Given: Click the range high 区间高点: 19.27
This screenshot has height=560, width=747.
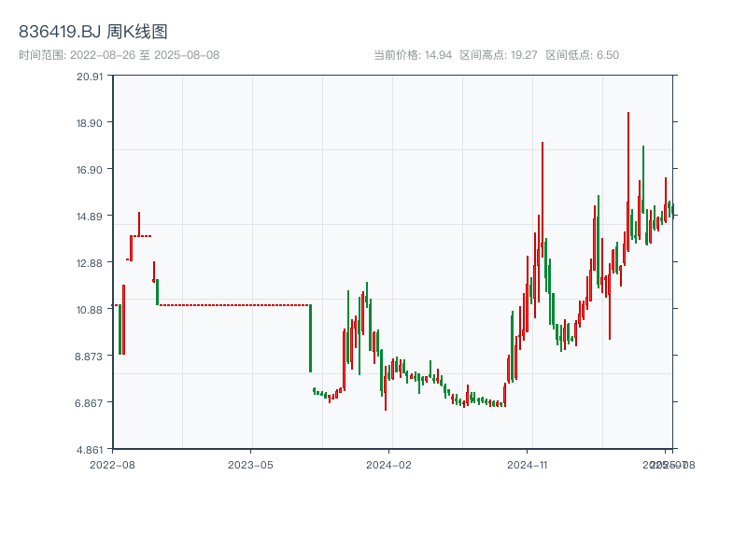Looking at the screenshot, I should point(499,55).
